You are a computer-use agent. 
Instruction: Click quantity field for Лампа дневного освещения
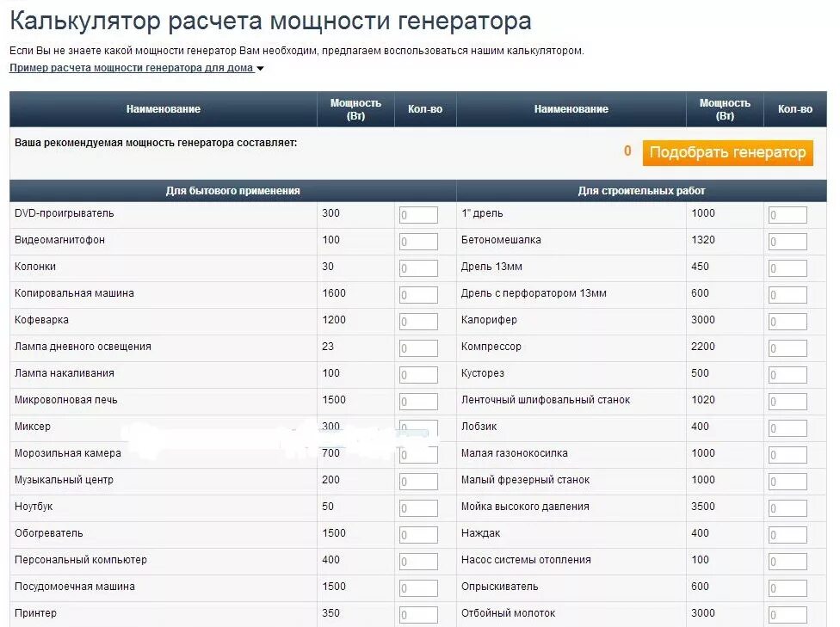tap(418, 348)
